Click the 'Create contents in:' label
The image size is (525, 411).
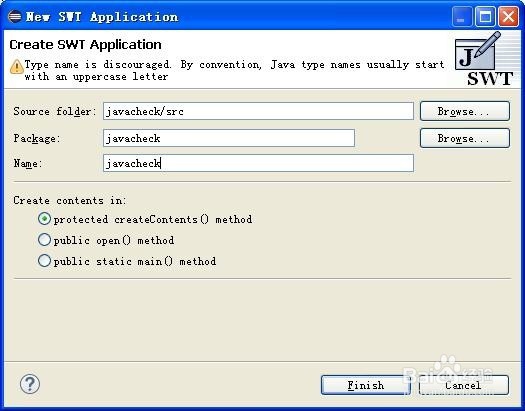coord(70,200)
